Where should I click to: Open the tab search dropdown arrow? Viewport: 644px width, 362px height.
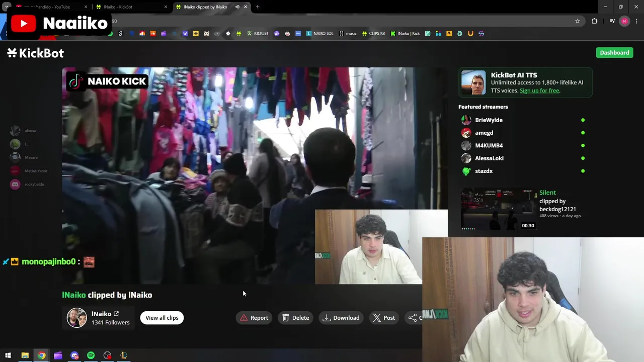point(7,7)
